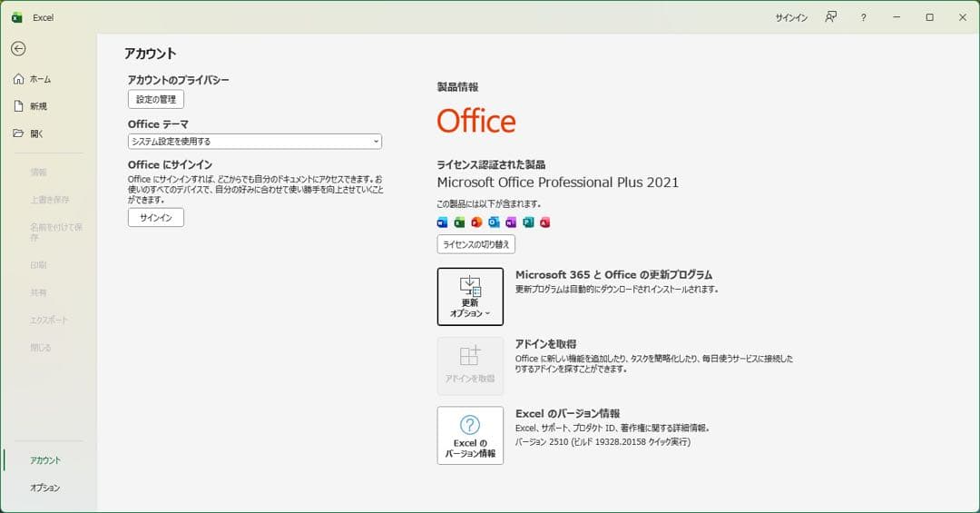This screenshot has height=513, width=980.
Task: Click the アカウント page heading
Action: click(x=150, y=54)
